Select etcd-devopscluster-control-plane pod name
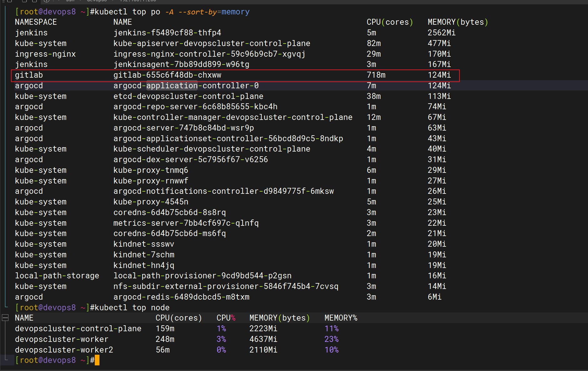The width and height of the screenshot is (588, 371). click(188, 96)
